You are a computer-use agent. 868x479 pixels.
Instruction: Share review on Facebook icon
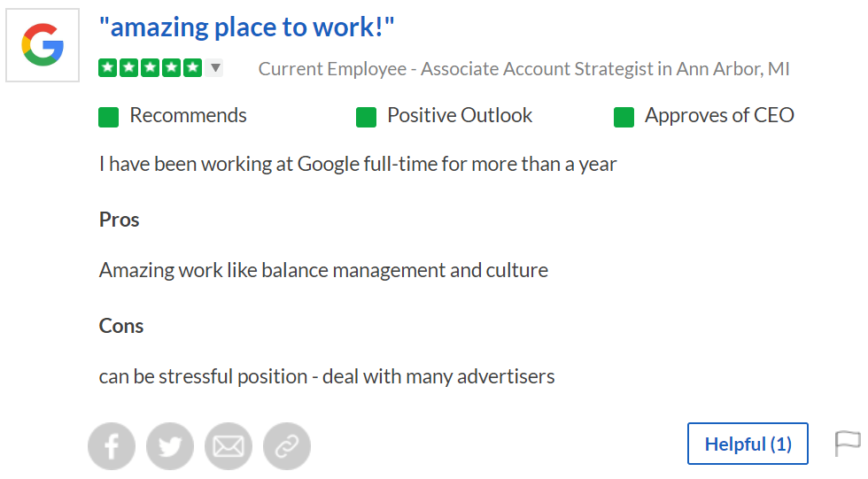(112, 446)
